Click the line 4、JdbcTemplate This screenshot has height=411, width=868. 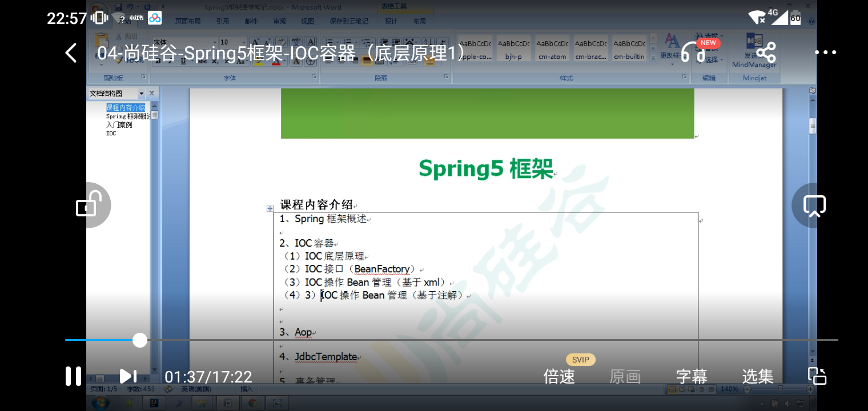[318, 357]
